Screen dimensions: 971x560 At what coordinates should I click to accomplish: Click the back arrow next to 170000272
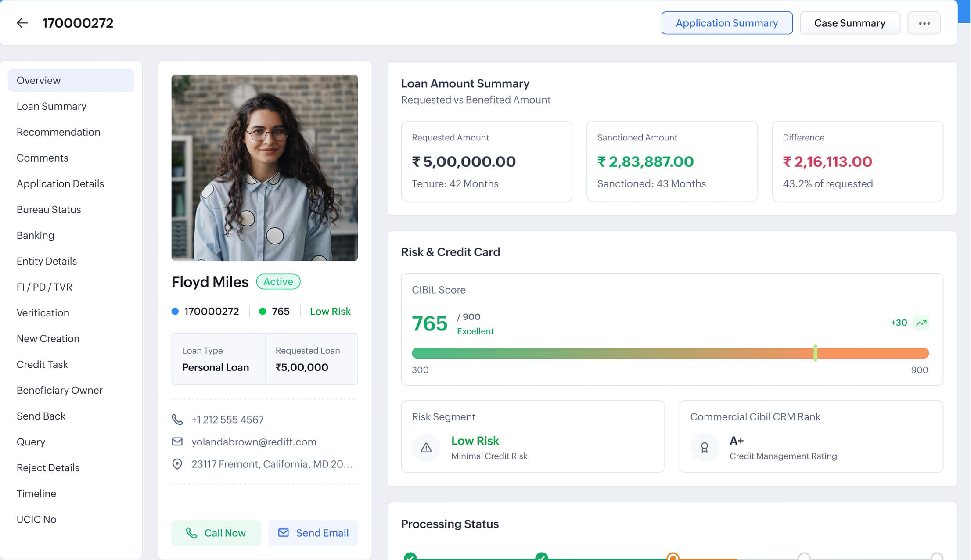[22, 23]
